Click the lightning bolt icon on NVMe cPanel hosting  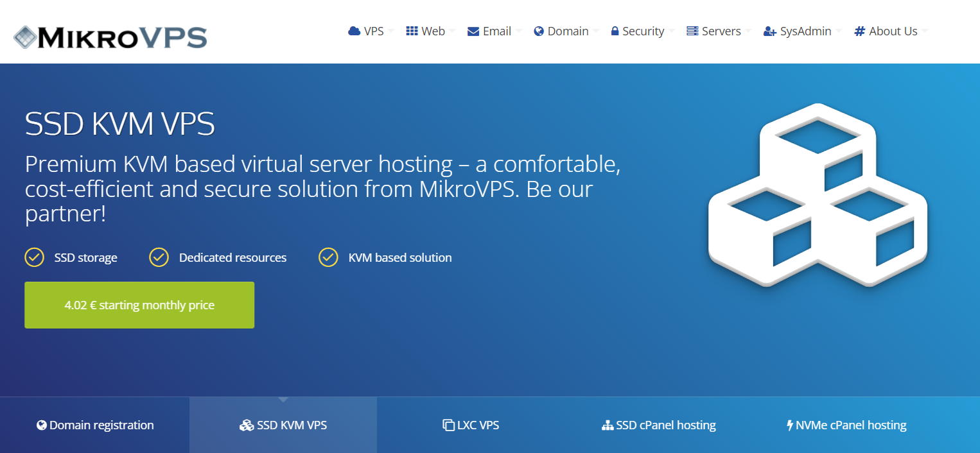tap(790, 425)
